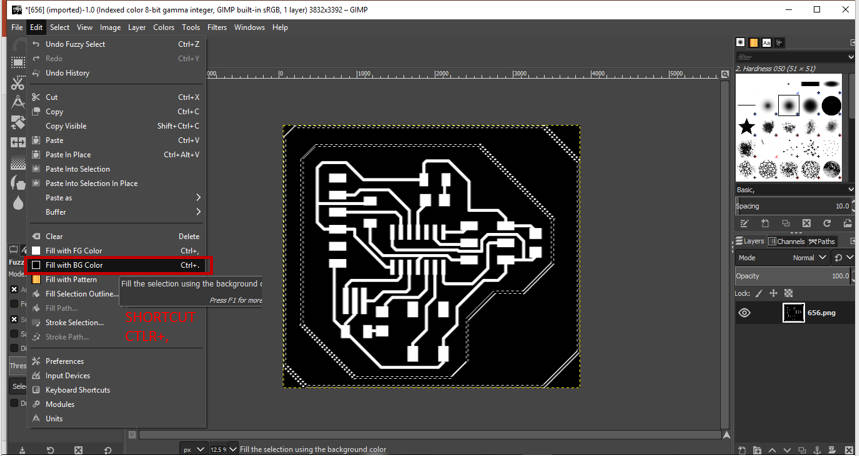Screen dimensions: 859x456
Task: Check the fourth tool option checkbox
Action: click(x=15, y=333)
